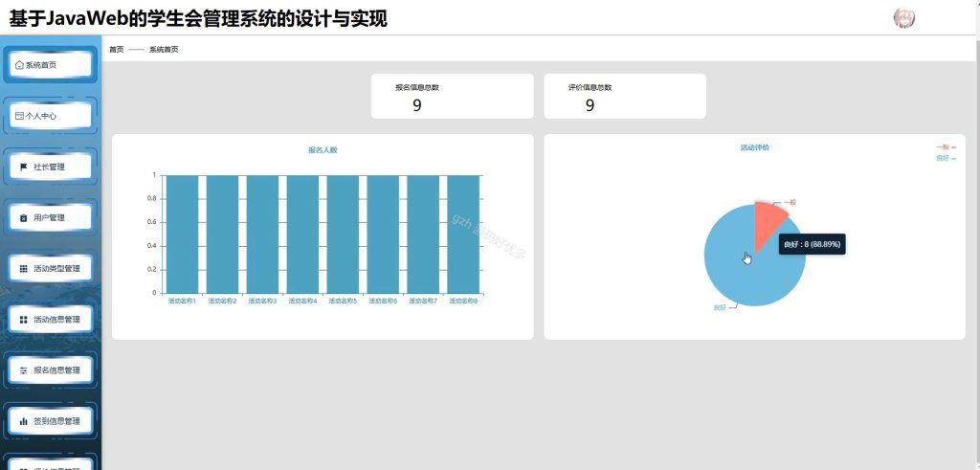Click the bar for 活动名称2
The height and width of the screenshot is (470, 980).
pos(222,234)
